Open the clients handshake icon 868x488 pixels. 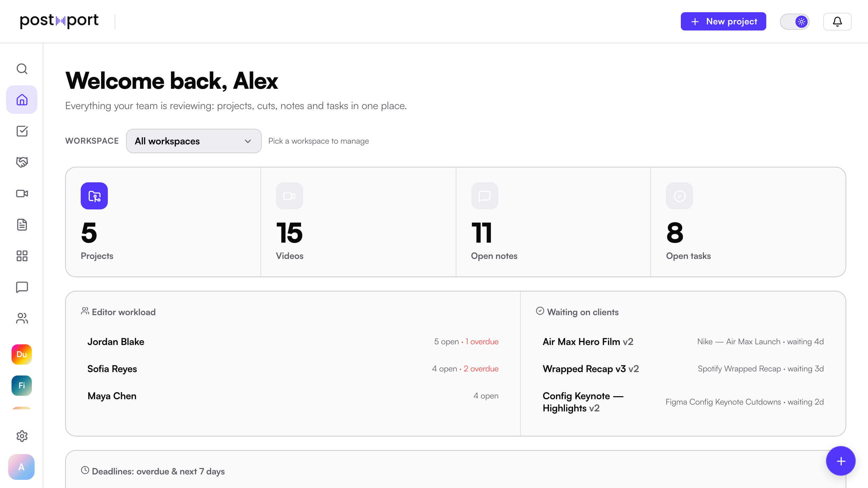[x=22, y=162]
